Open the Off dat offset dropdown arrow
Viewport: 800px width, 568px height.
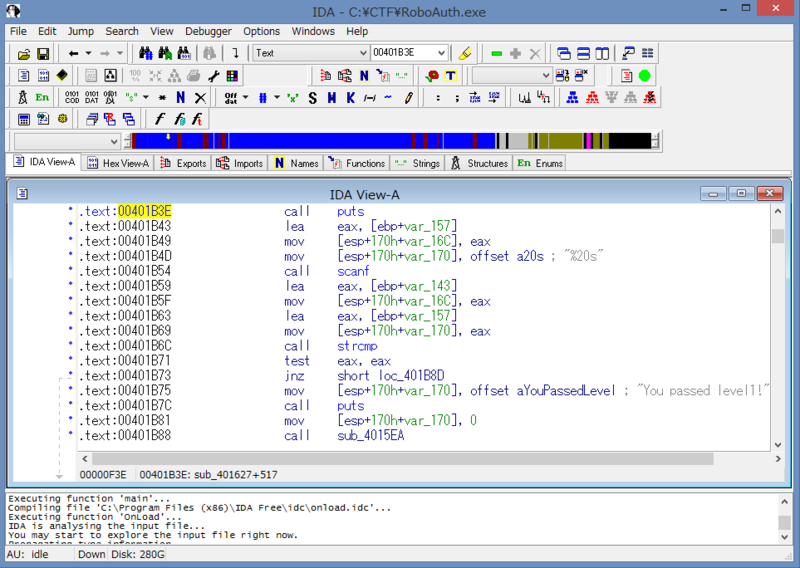click(245, 97)
